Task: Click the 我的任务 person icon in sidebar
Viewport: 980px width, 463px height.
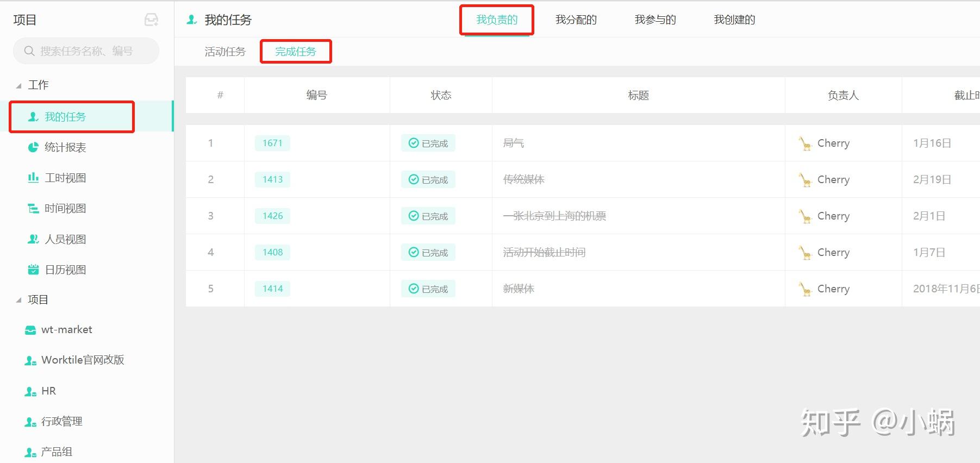Action: coord(33,117)
